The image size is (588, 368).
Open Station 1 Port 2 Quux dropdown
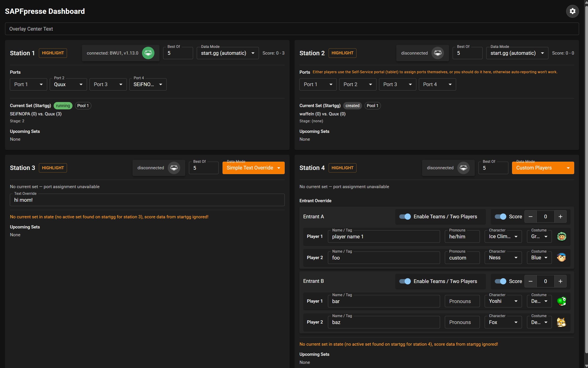pyautogui.click(x=68, y=85)
